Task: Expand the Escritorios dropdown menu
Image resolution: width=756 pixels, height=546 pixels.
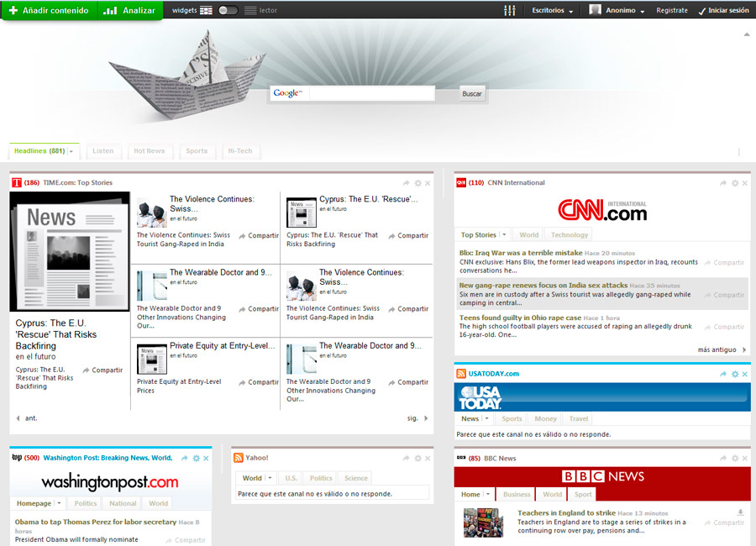Action: click(553, 11)
